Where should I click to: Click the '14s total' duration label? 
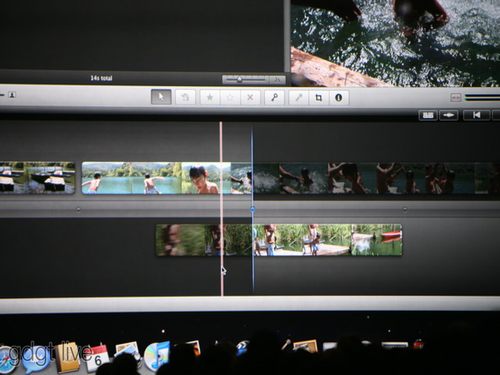pos(101,78)
